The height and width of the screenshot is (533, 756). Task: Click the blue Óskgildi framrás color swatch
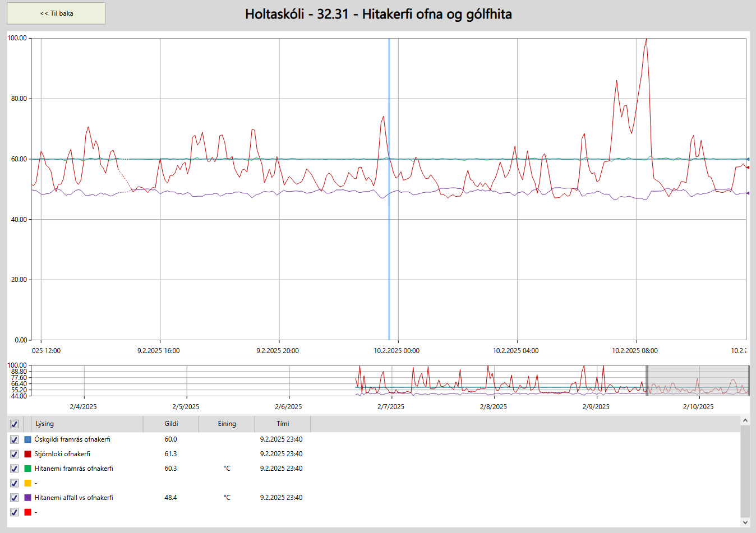[27, 439]
